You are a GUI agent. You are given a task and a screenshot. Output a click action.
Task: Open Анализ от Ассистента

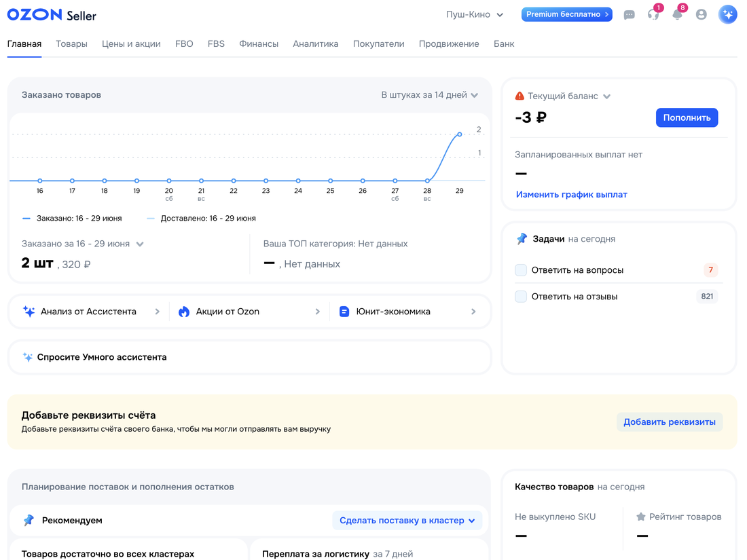pyautogui.click(x=90, y=312)
